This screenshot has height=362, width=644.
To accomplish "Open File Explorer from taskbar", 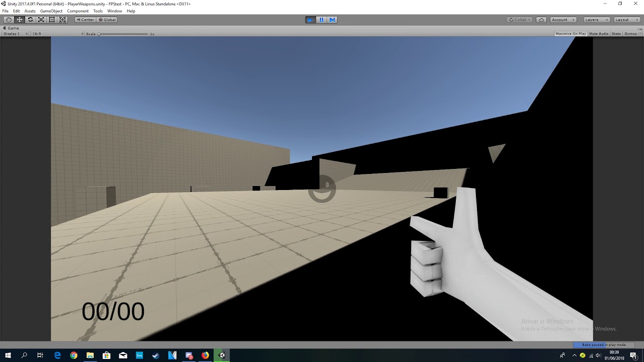I will [x=90, y=355].
